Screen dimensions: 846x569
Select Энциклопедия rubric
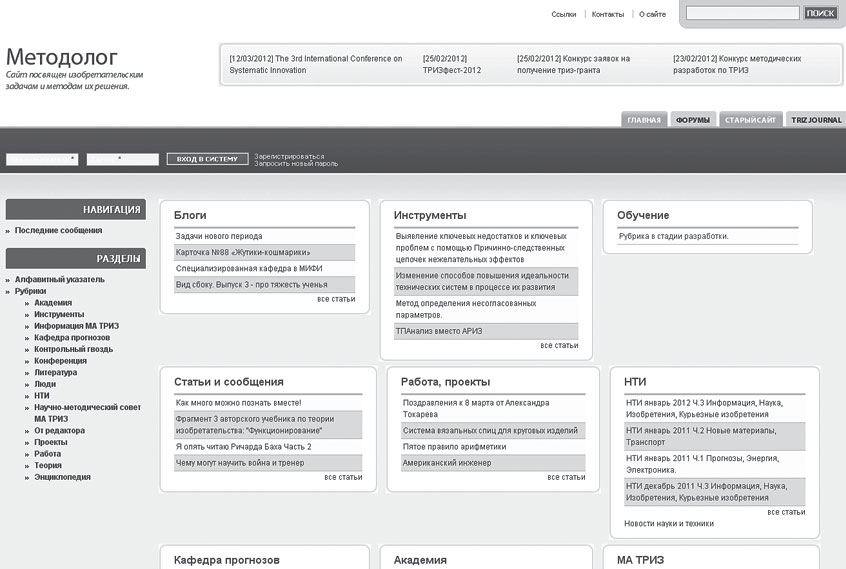tap(62, 477)
